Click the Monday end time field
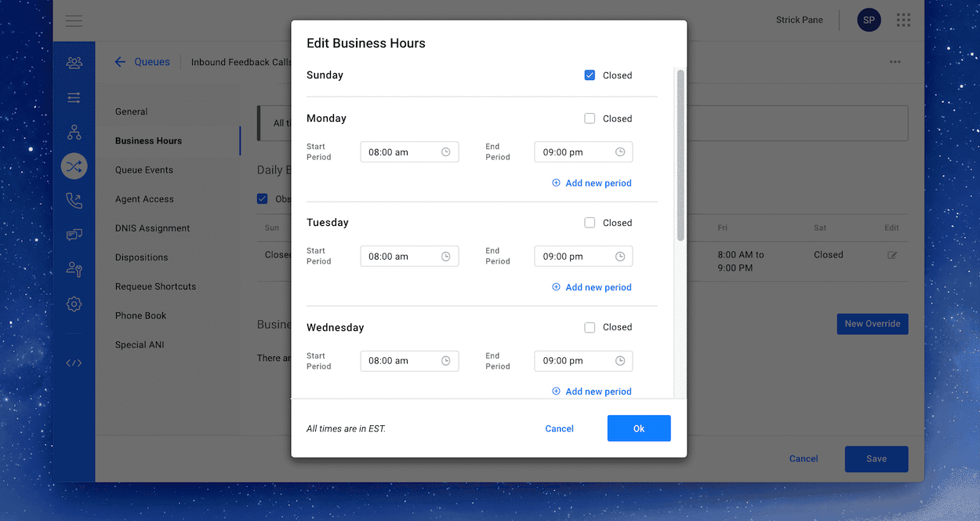Screen dimensions: 980x521 tap(583, 152)
